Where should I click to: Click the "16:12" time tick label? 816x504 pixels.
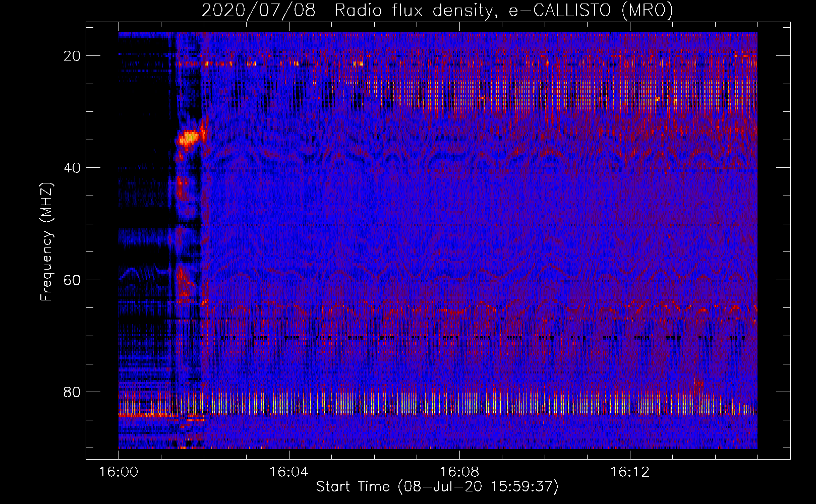coord(629,472)
